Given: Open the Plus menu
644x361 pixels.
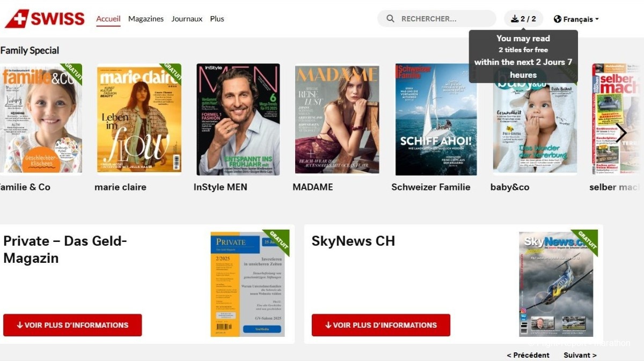Looking at the screenshot, I should (217, 19).
